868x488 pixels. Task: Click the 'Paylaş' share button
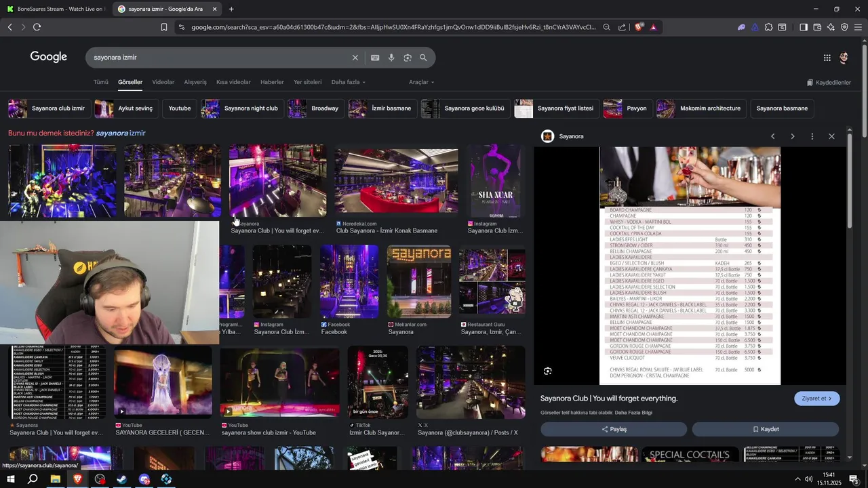point(614,429)
